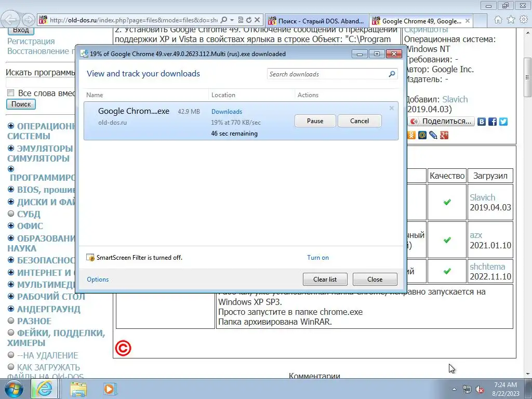Open ФЕЙКИ, ПОДДЕЛКИ, ХИМЕРЫ category

[x=56, y=338]
